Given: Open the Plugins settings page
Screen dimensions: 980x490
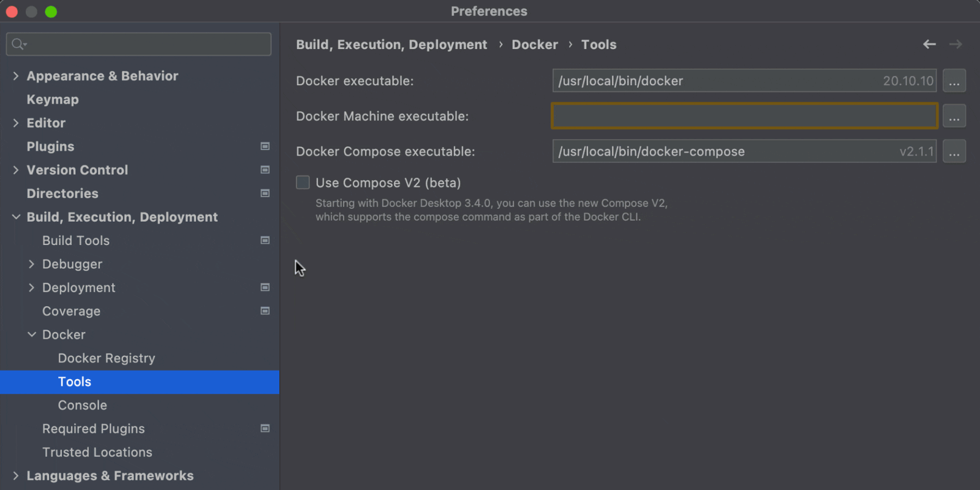Looking at the screenshot, I should click(50, 146).
